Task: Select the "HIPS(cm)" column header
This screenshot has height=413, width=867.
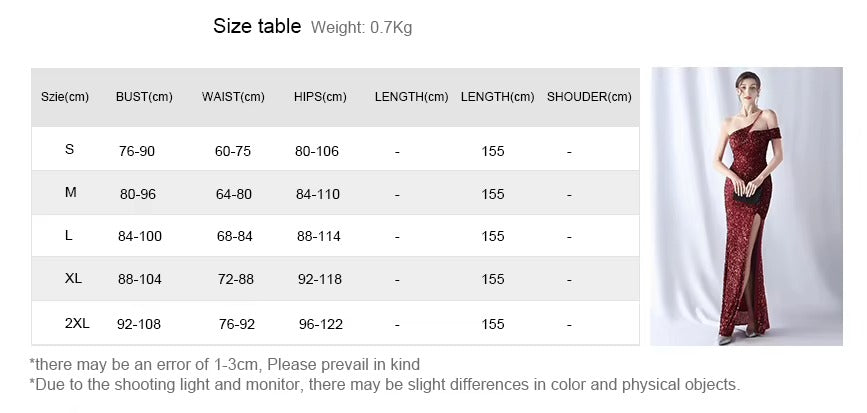Action: pos(320,97)
